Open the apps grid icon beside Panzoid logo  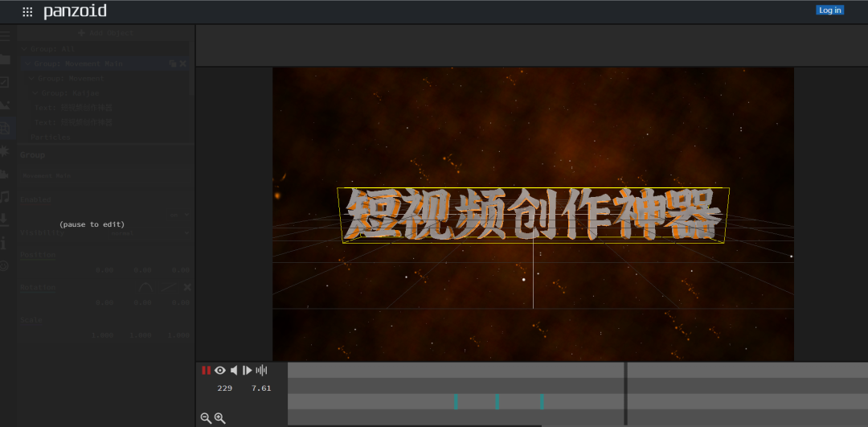[27, 12]
